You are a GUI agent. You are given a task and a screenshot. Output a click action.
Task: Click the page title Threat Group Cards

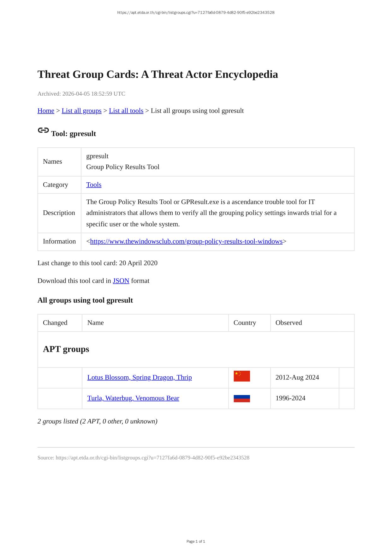click(157, 74)
